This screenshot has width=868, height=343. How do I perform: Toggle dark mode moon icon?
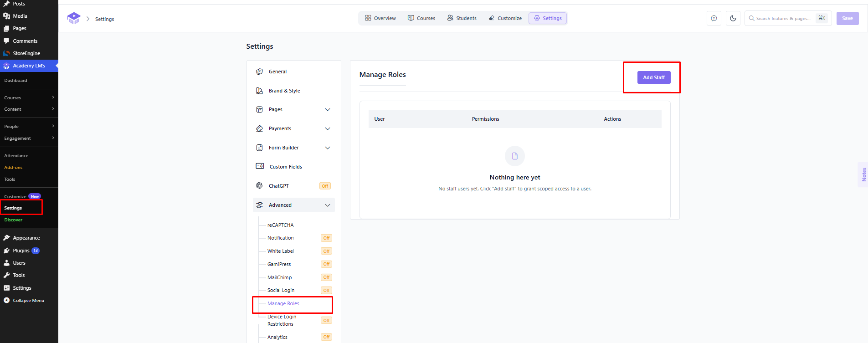(733, 18)
